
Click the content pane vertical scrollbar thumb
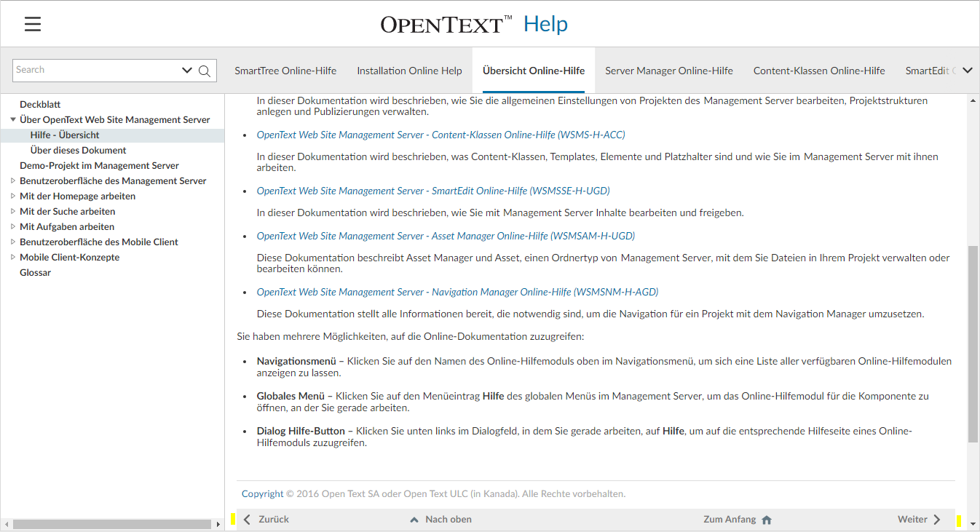(x=973, y=344)
